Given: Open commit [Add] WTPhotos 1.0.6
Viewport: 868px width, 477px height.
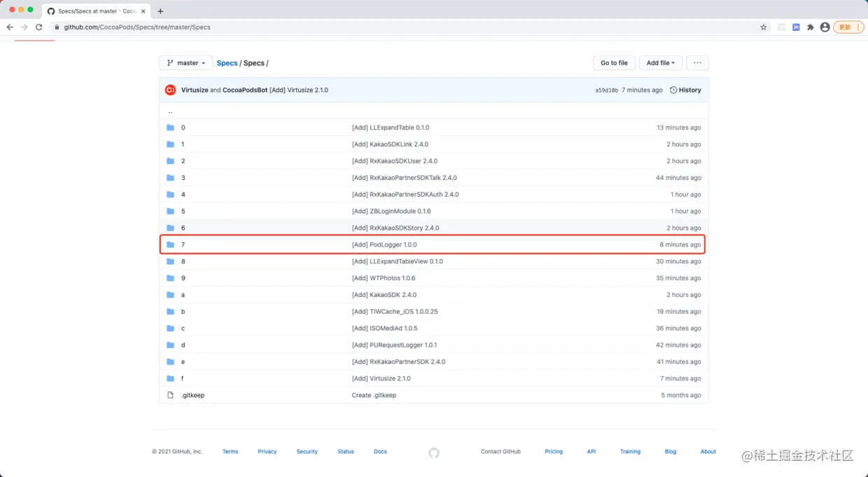Looking at the screenshot, I should pyautogui.click(x=384, y=278).
